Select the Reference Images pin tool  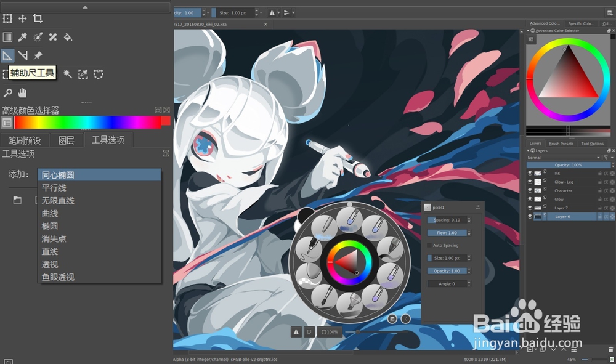(38, 55)
